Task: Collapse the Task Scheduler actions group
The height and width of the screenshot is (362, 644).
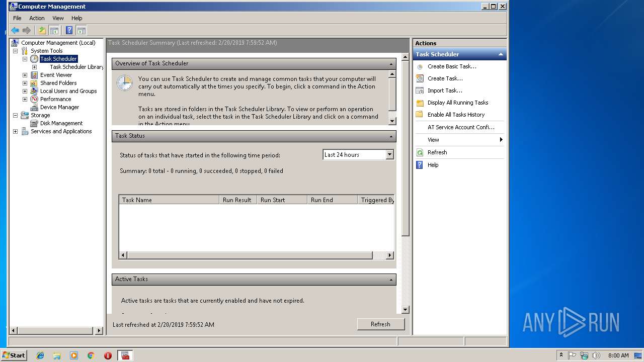Action: click(x=501, y=54)
